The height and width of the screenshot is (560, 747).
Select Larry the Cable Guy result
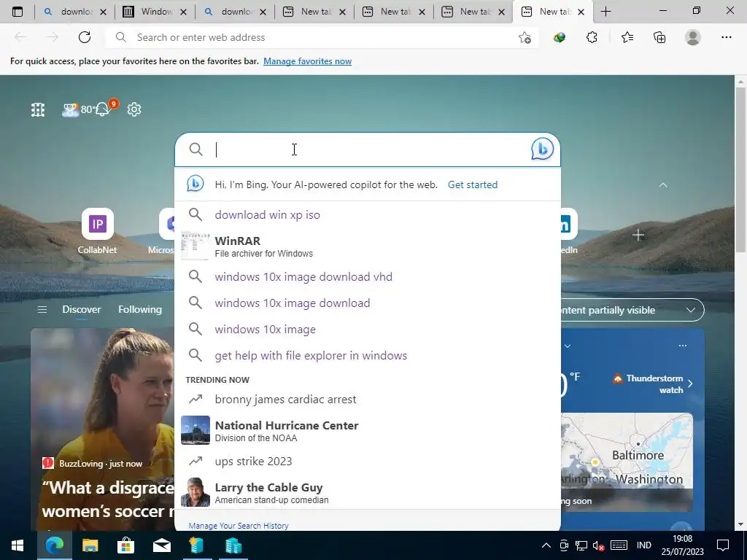coord(368,492)
